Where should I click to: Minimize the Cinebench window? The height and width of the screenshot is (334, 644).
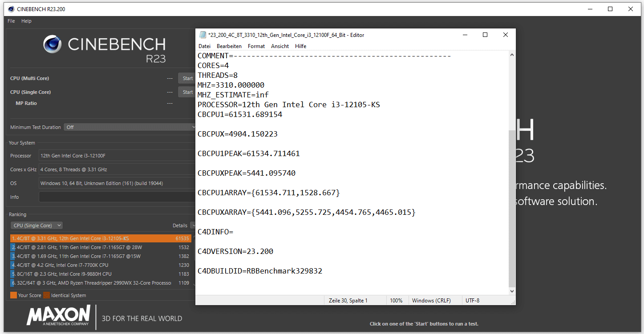point(590,9)
